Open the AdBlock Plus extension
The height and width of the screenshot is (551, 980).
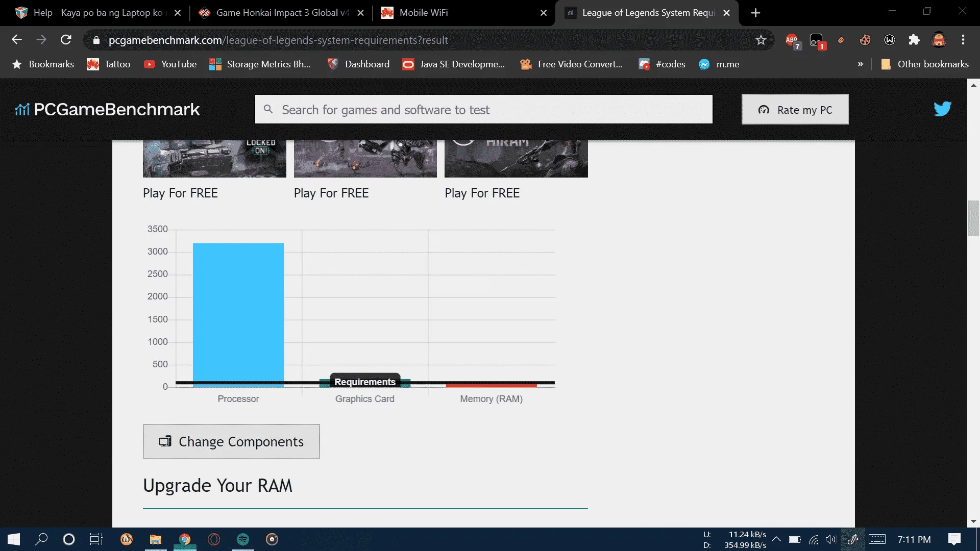click(x=792, y=40)
